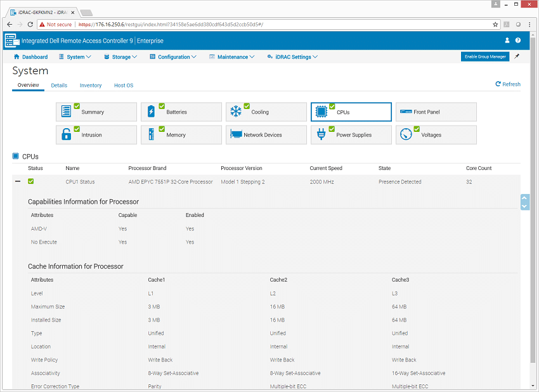This screenshot has height=392, width=539.
Task: Click the page vertical scrollbar
Action: (533, 199)
